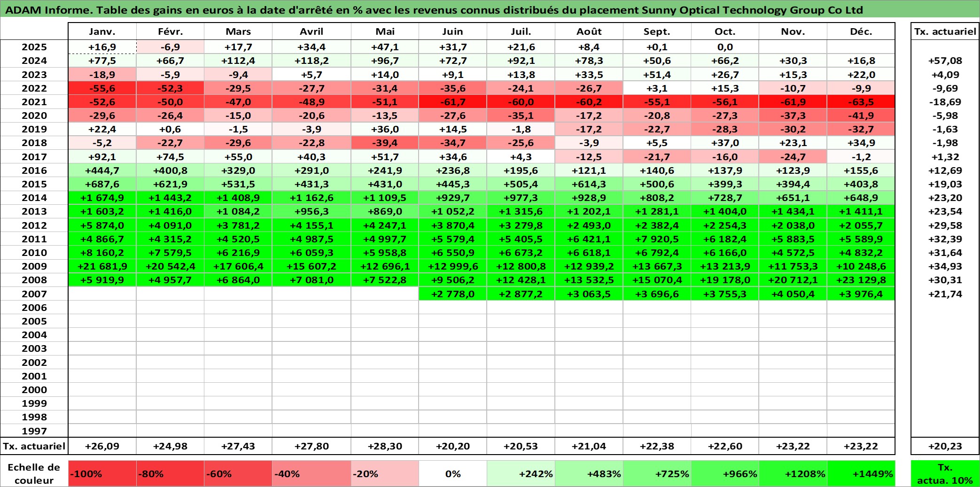Select the bottom-left Tx. actuariel row label
This screenshot has width=980, height=487.
click(x=34, y=446)
